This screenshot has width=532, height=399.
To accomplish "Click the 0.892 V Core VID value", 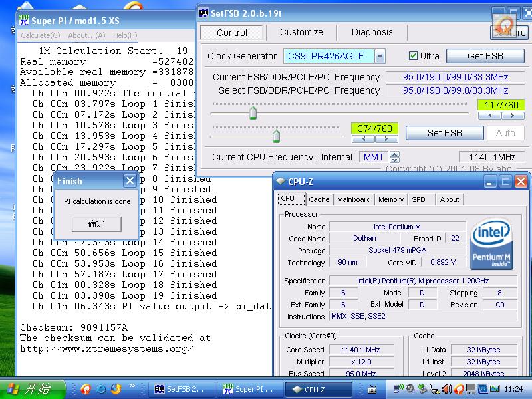I will (x=443, y=262).
